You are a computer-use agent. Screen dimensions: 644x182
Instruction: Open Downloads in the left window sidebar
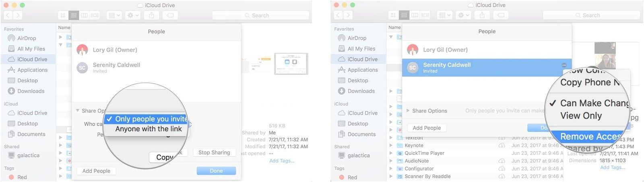(31, 91)
